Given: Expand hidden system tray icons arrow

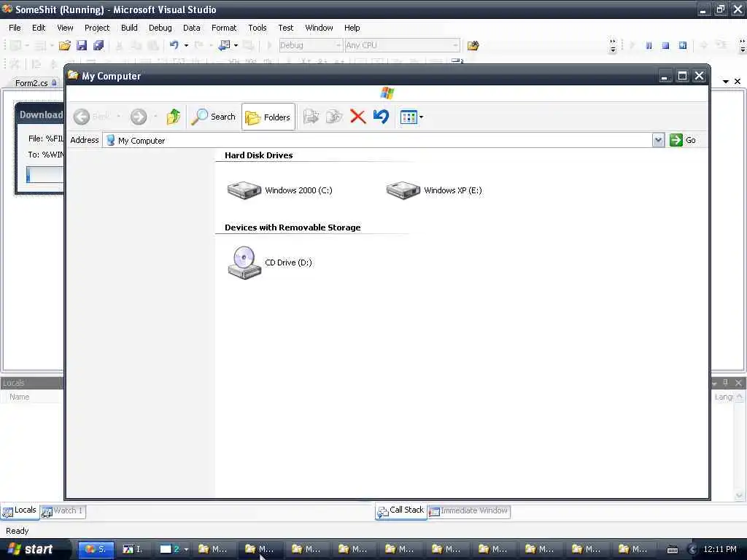Looking at the screenshot, I should click(693, 550).
